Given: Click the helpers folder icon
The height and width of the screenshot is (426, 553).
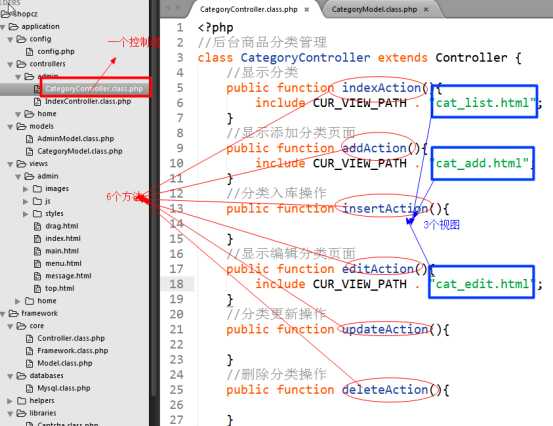Looking at the screenshot, I should tap(22, 401).
